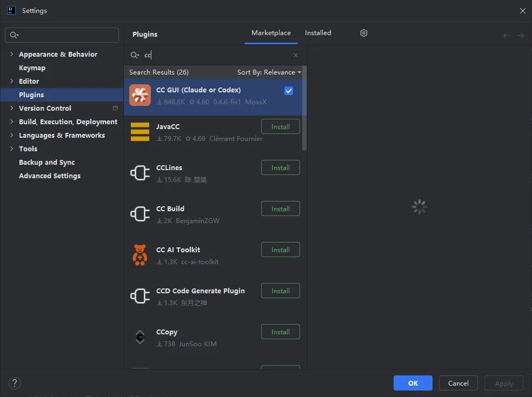Click the CC Build plug icon

point(140,214)
